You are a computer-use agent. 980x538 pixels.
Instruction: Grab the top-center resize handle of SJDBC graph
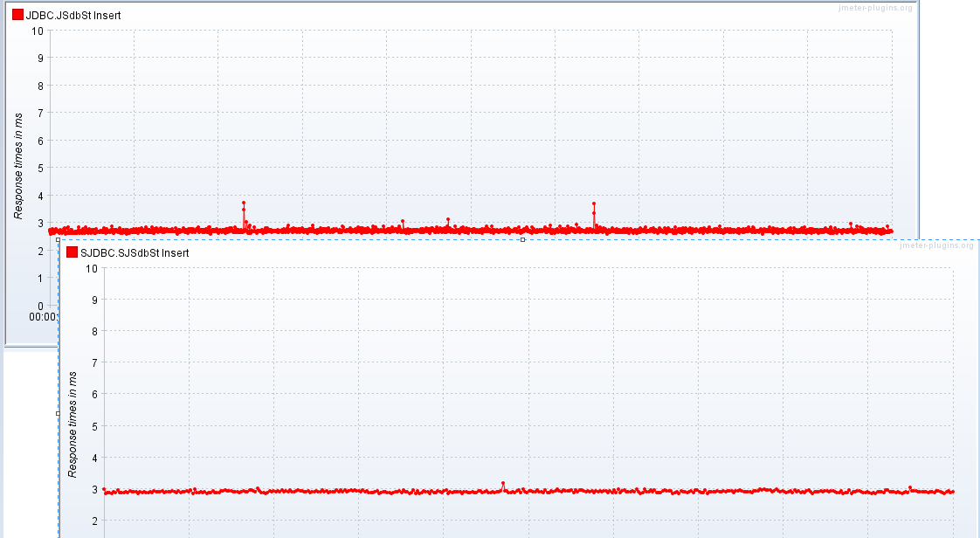point(522,239)
